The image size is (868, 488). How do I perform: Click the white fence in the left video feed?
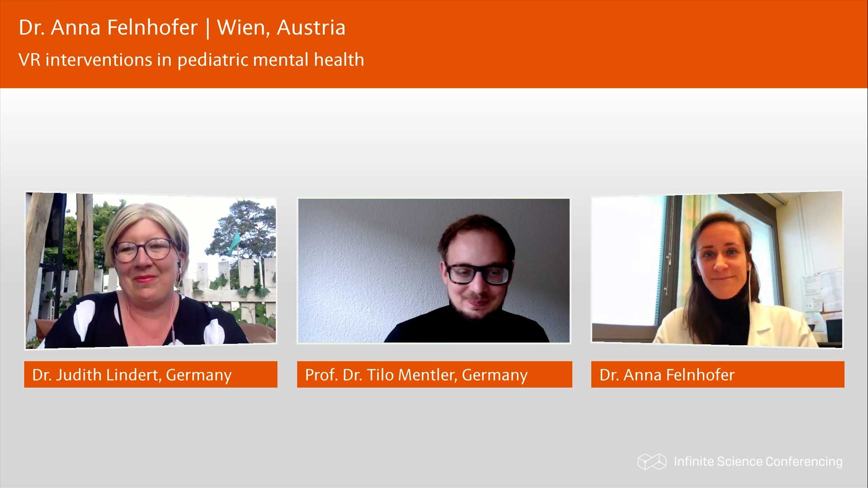tap(235, 282)
